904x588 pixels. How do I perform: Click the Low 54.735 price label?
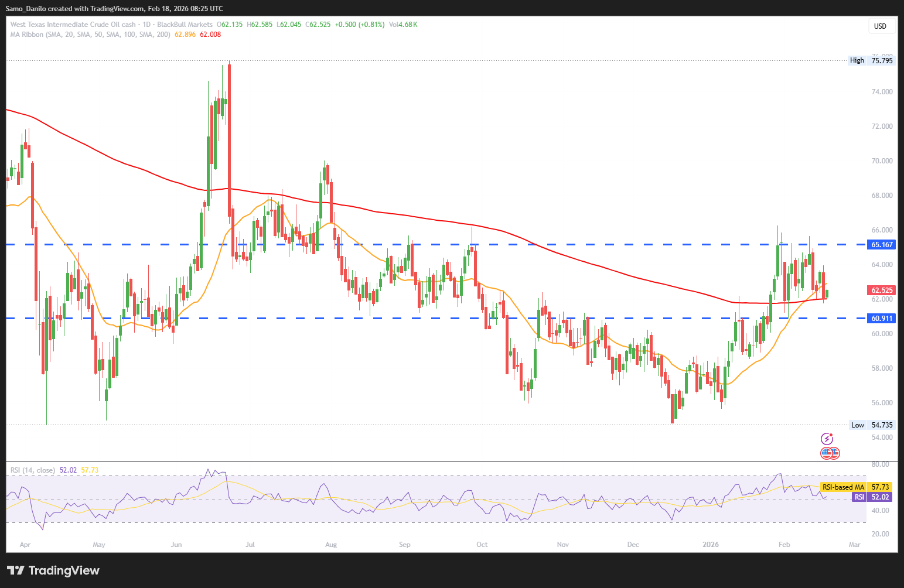(x=872, y=425)
